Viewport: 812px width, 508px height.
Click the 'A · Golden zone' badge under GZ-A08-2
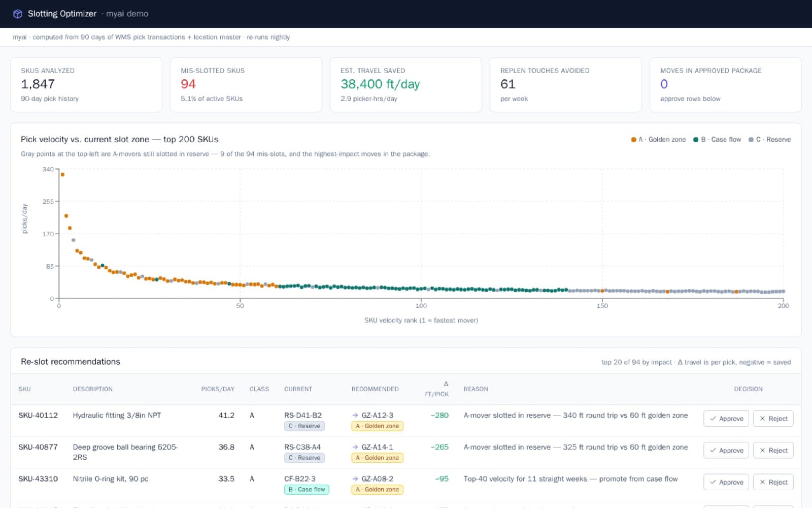point(378,490)
